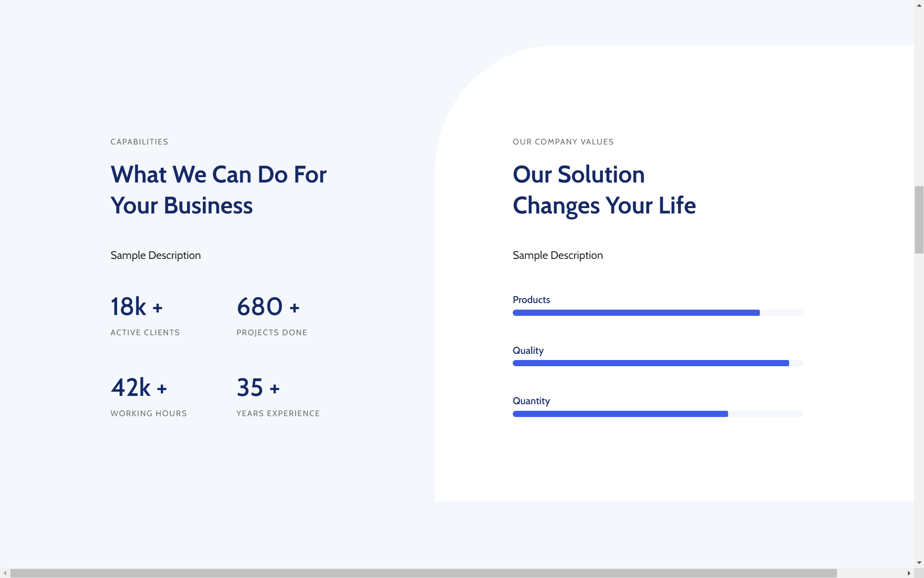Click the scroll right arrow on horizontal scrollbar
The height and width of the screenshot is (578, 924).
909,573
